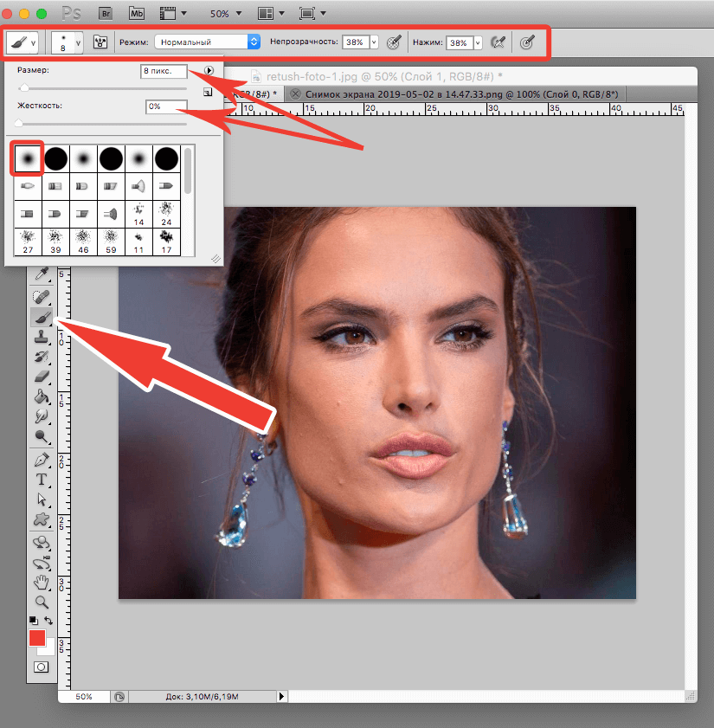Switch to the Снимок экрана 2019-05-02 tab
Viewport: 714px width, 728px height.
(461, 94)
